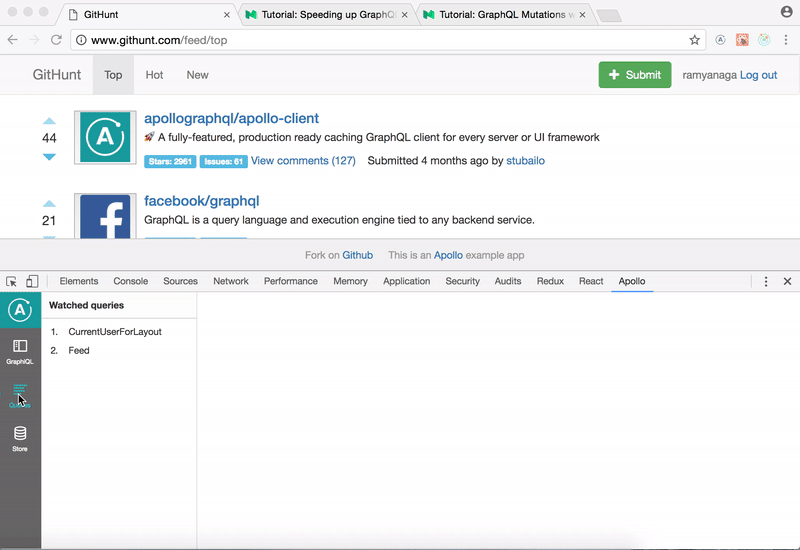
Task: Open View comments (127) link
Action: [x=303, y=161]
